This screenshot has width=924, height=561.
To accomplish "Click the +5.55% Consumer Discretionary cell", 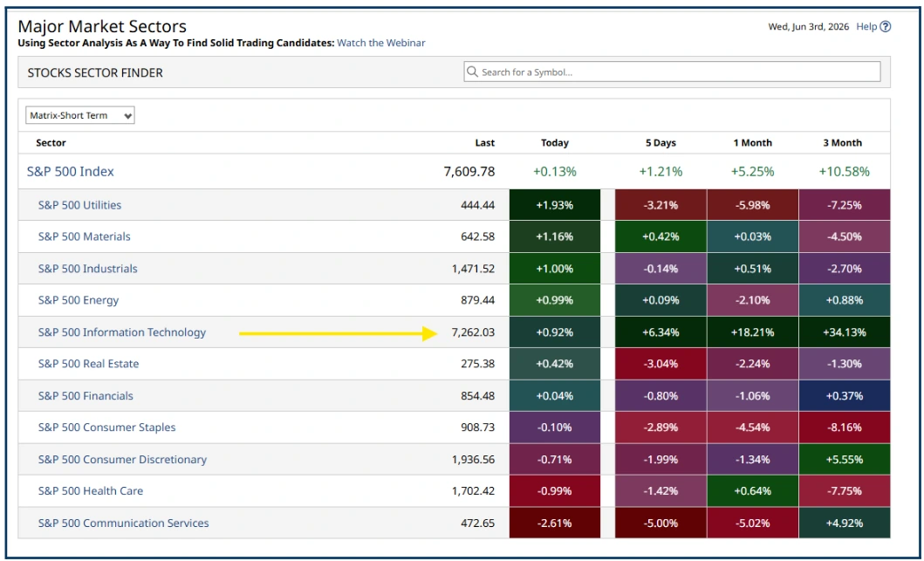I will (x=845, y=460).
